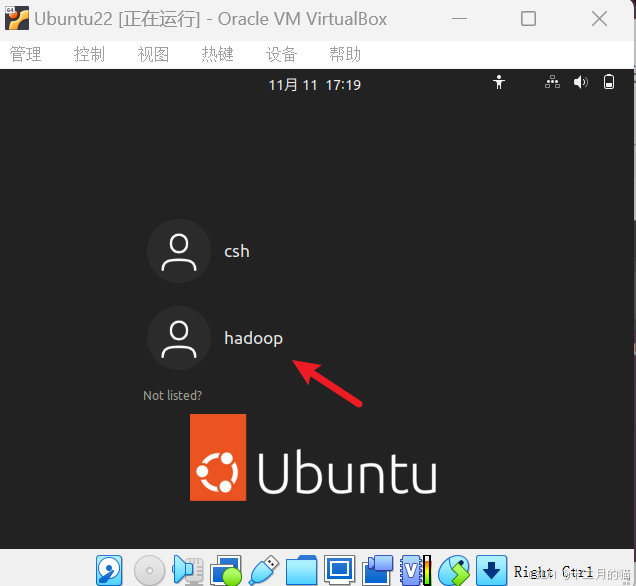636x586 pixels.
Task: Maximize the Ubuntu22 VirtualBox window
Action: pos(528,19)
